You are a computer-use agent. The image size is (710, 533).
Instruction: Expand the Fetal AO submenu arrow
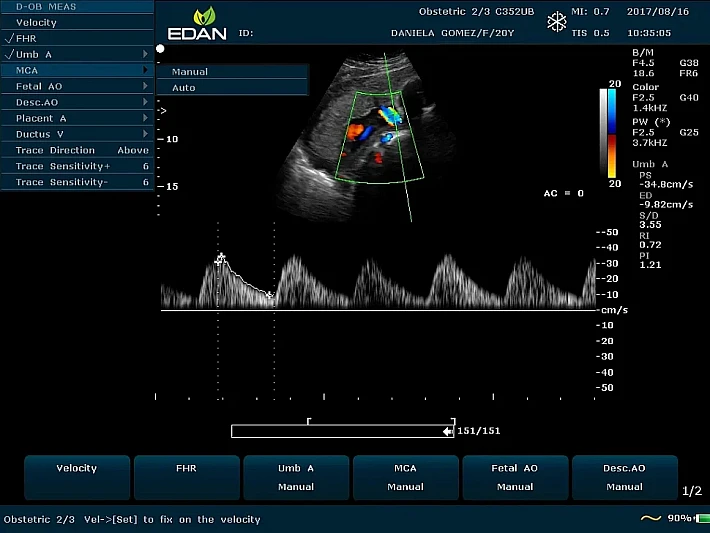point(145,86)
